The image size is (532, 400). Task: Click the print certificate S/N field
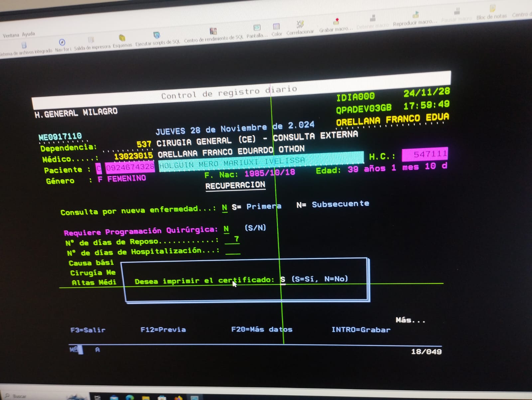283,279
